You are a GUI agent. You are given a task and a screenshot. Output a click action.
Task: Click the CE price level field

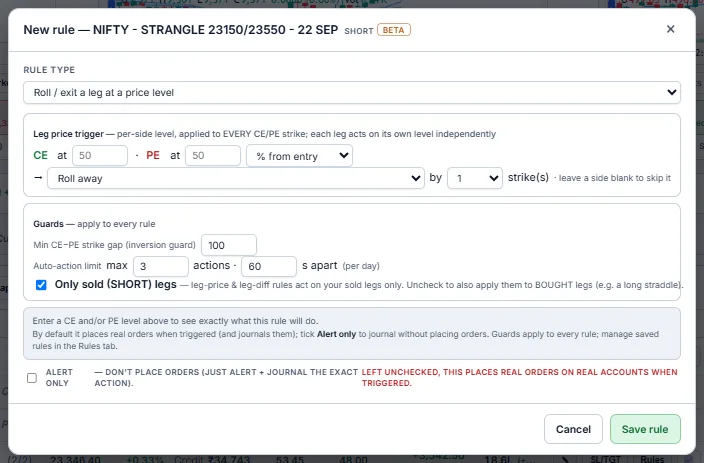(x=100, y=155)
